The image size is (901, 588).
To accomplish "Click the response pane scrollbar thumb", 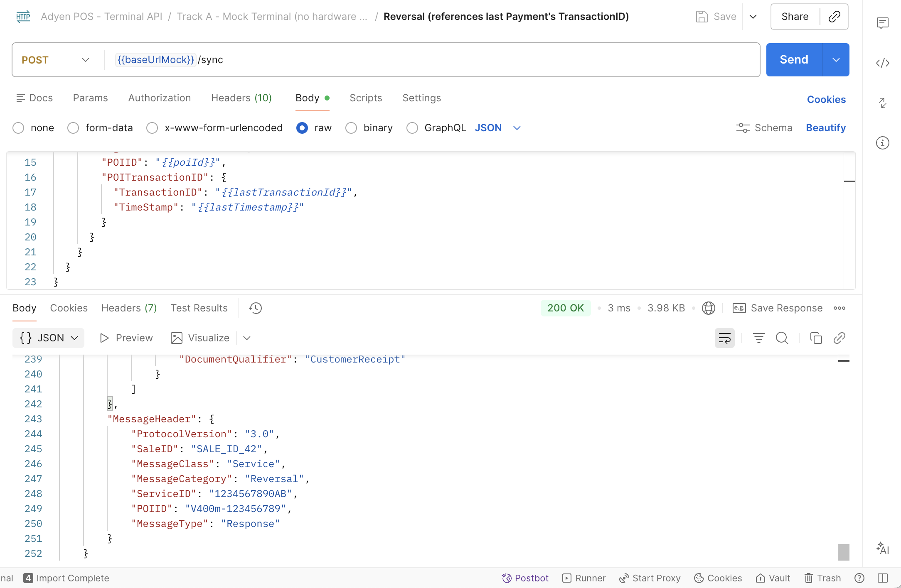I will (x=843, y=552).
